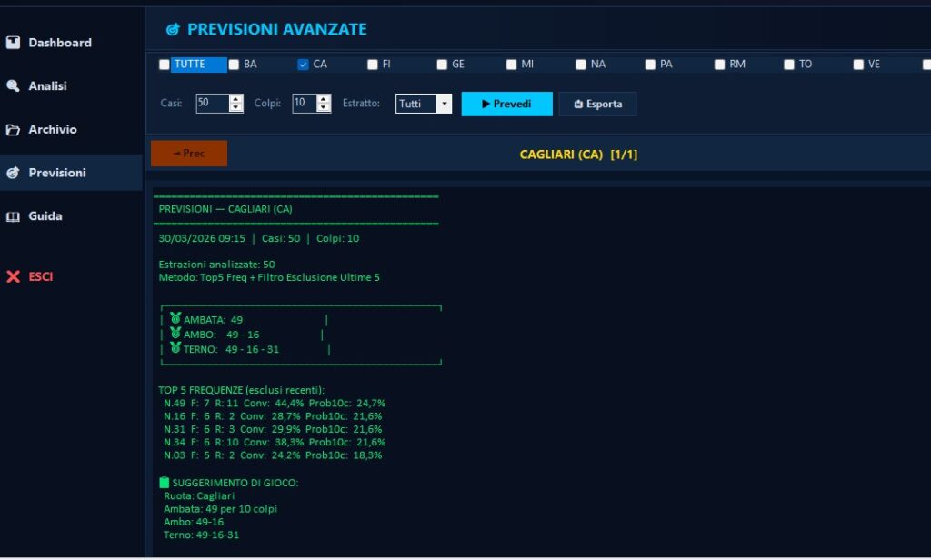The image size is (931, 560).
Task: Tick the NA wheel checkbox
Action: point(581,65)
